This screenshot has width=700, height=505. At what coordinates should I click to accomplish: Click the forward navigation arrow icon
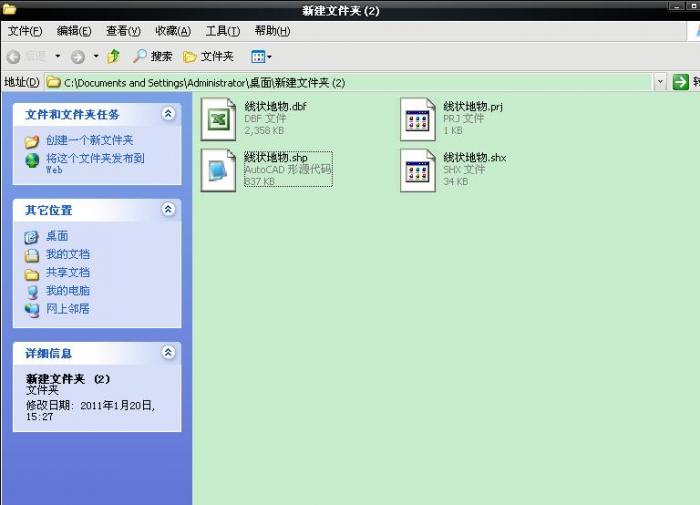pyautogui.click(x=77, y=57)
